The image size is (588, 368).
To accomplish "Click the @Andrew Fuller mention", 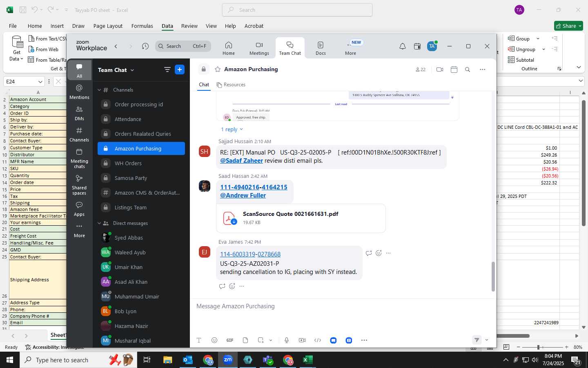I will point(243,195).
